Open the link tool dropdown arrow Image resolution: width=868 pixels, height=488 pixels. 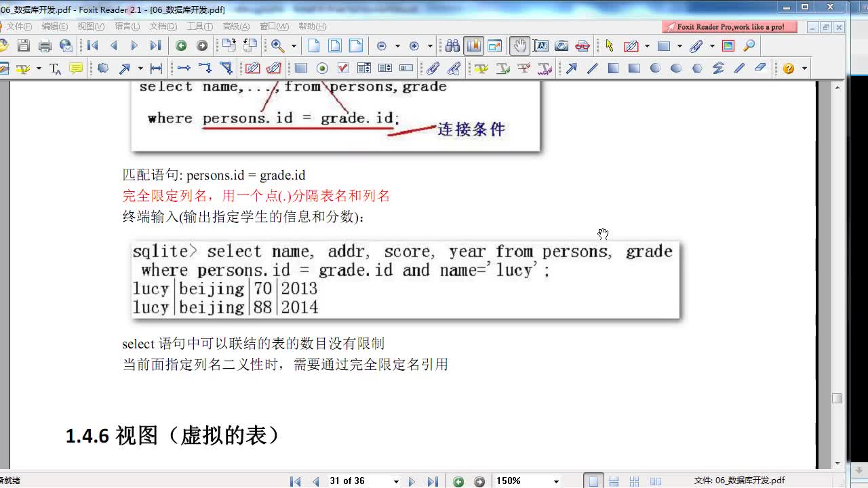(647, 46)
